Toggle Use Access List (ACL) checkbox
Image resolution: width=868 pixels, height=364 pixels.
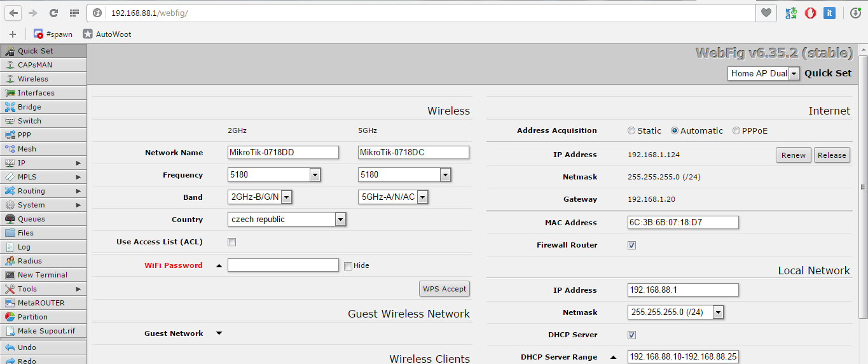pos(231,242)
